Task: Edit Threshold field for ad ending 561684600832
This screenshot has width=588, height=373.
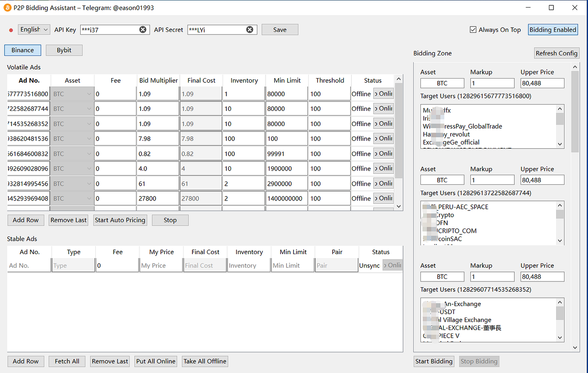Action: 329,153
